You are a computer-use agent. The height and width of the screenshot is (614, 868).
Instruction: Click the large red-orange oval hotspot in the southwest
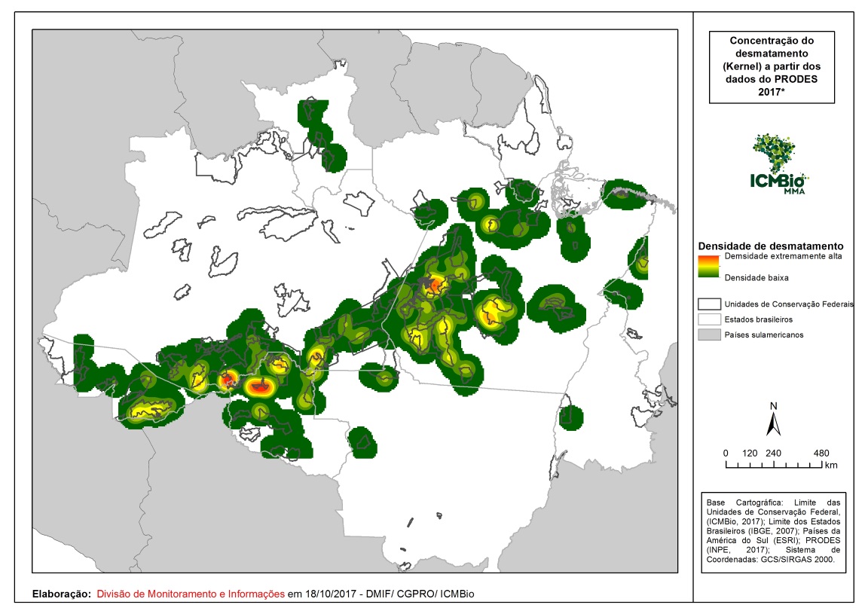point(258,386)
